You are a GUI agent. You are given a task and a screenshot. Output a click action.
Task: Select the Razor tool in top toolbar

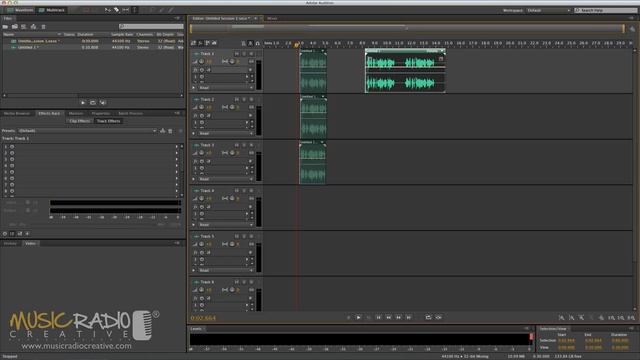[116, 10]
